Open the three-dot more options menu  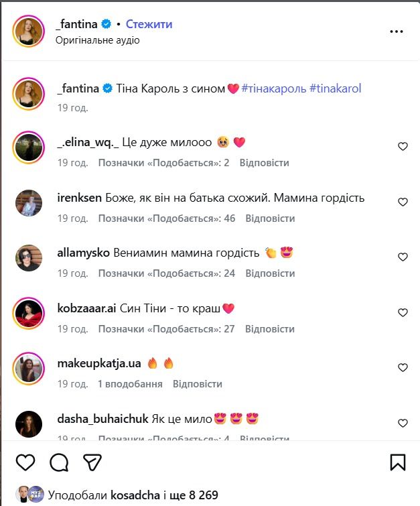[x=397, y=31]
